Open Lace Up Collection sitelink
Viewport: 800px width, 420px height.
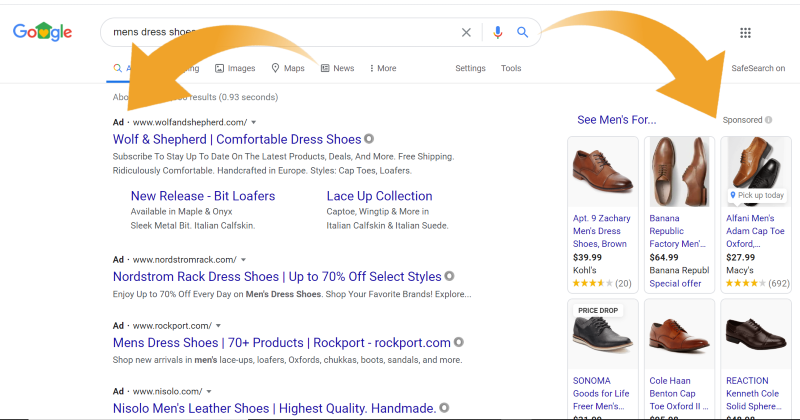tap(379, 196)
